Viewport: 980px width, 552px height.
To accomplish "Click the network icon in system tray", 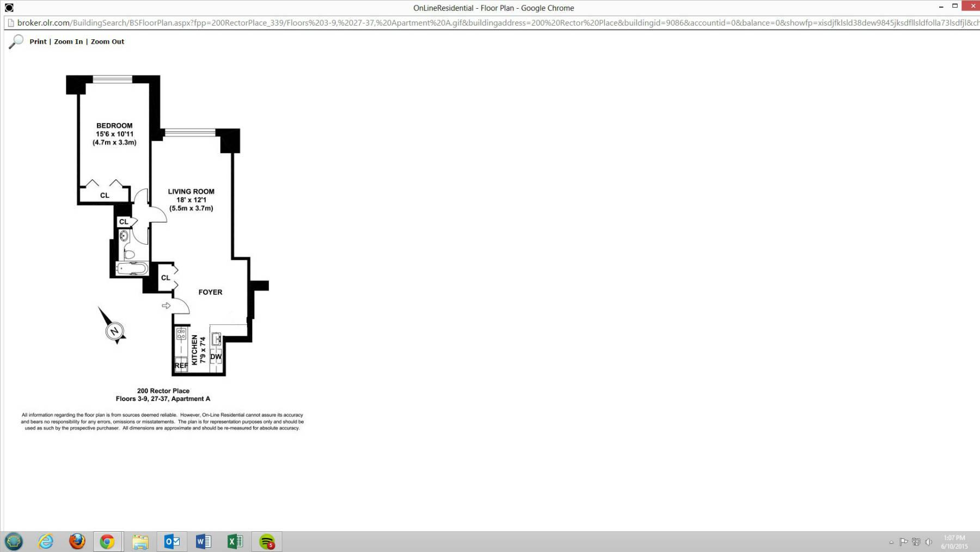I will [x=916, y=542].
